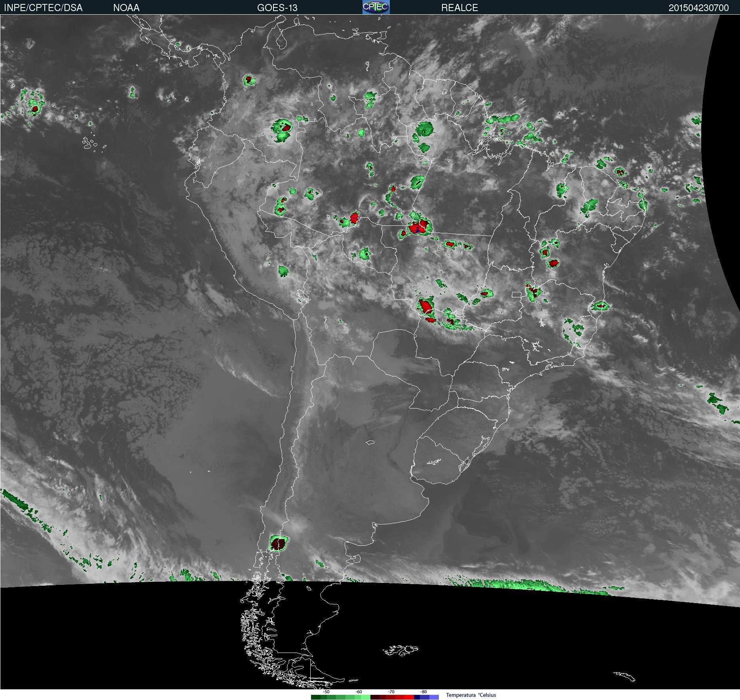Click the GOES-13 satellite label

coord(277,8)
